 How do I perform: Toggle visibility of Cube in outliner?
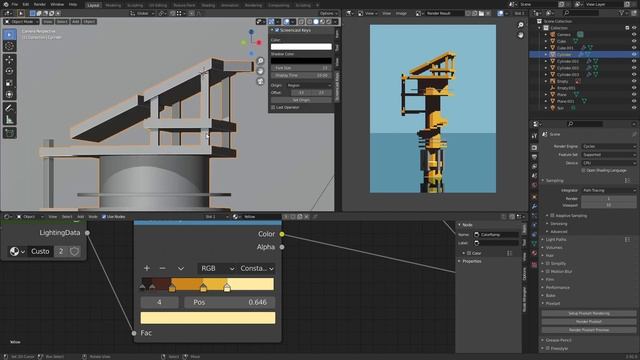tap(634, 41)
